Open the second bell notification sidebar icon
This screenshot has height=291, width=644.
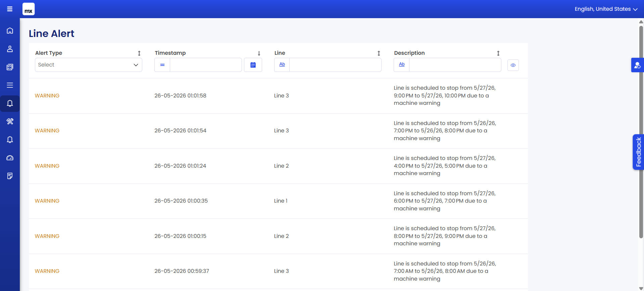(x=10, y=139)
